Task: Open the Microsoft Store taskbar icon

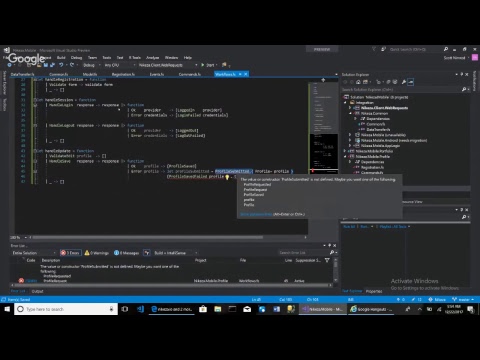Action: 203,309
